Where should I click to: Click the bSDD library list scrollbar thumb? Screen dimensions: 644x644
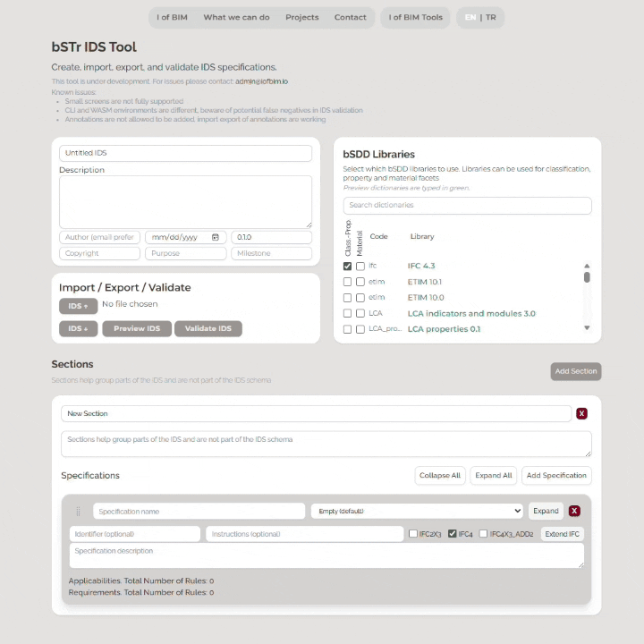click(x=587, y=277)
